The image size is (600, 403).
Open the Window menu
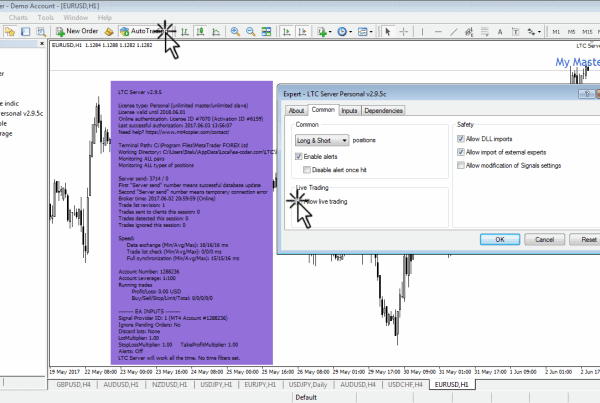[x=75, y=18]
